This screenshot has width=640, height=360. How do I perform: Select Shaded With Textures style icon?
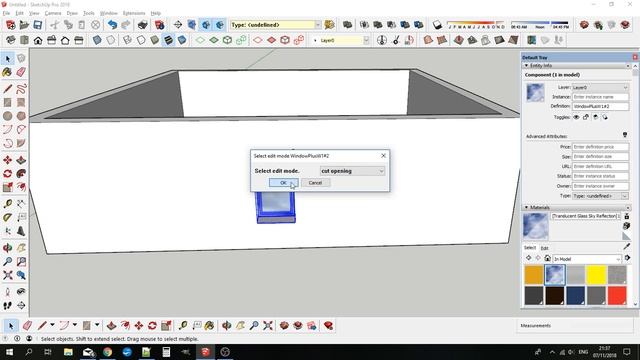168,40
